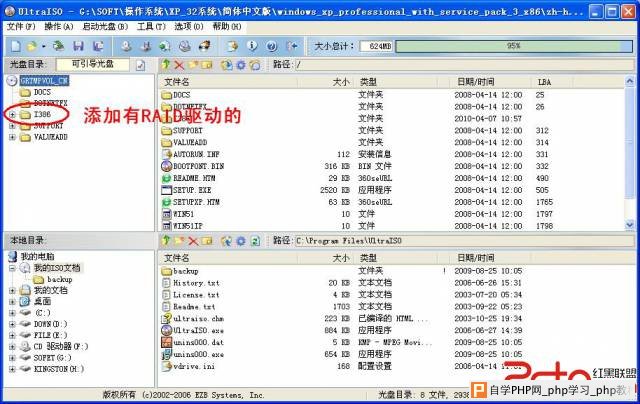Collapse the 我的ISO文档 tree node
The width and height of the screenshot is (640, 404).
[x=12, y=268]
